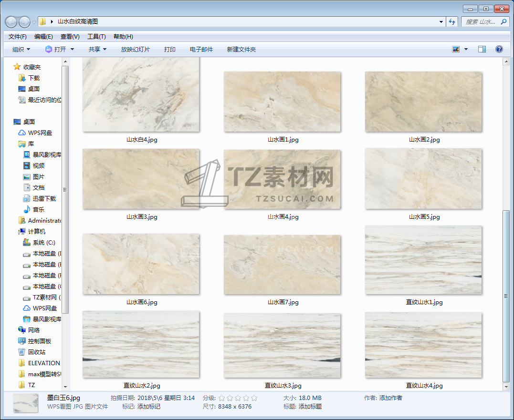
Task: Click the search box input field
Action: pos(481,21)
